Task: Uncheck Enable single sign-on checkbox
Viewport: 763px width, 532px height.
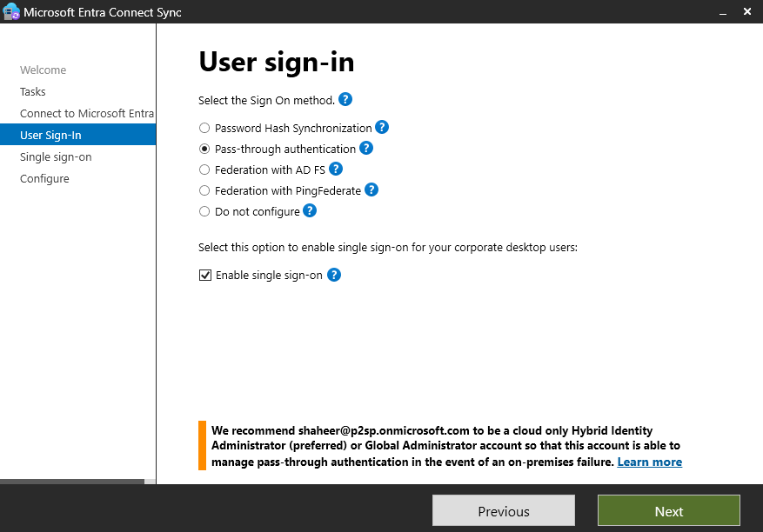Action: tap(205, 276)
